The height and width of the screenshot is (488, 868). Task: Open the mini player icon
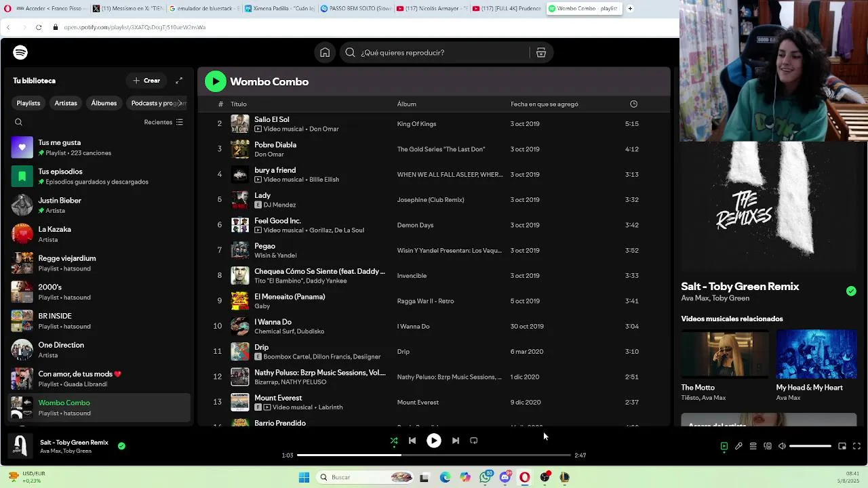[842, 446]
